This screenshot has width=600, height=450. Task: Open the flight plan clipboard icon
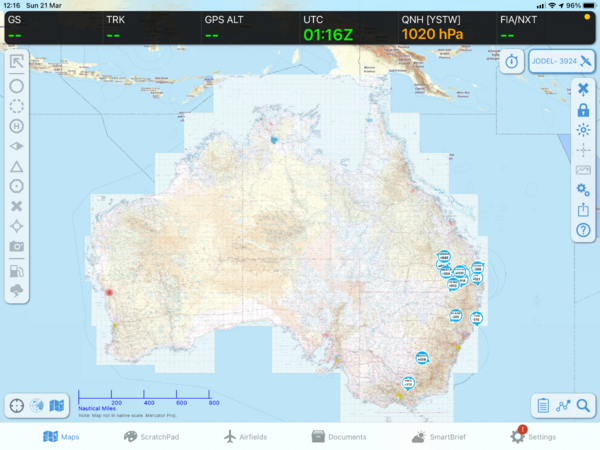point(542,405)
